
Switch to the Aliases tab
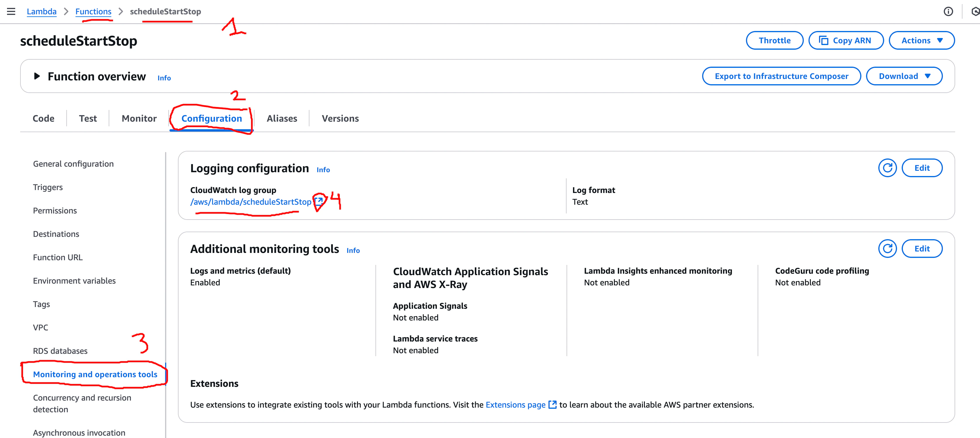pyautogui.click(x=281, y=118)
